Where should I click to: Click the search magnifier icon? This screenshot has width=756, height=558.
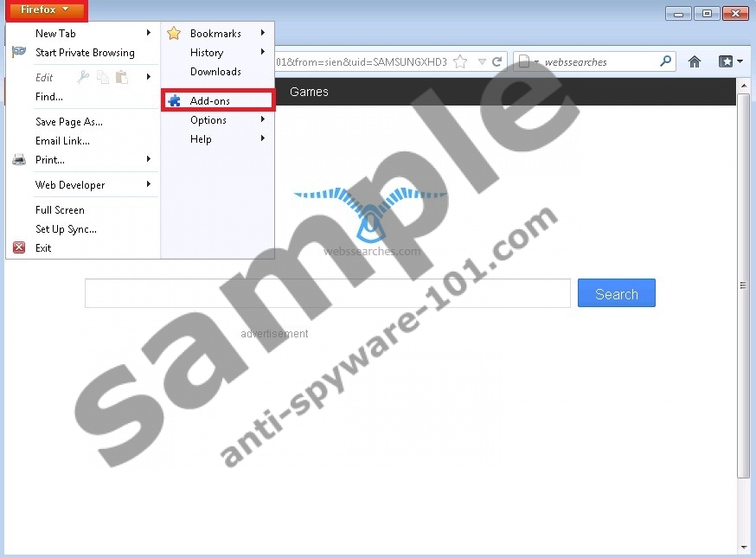665,61
